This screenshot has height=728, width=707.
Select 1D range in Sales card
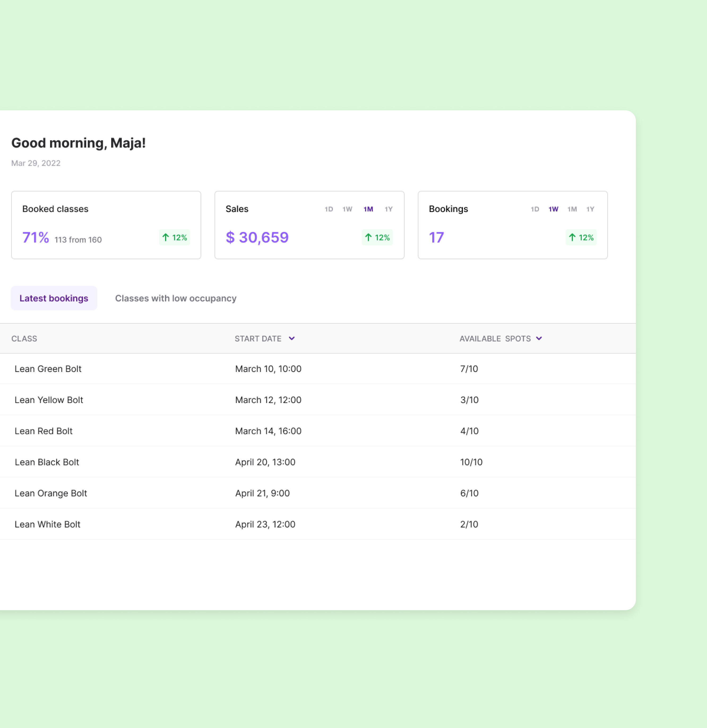coord(329,209)
